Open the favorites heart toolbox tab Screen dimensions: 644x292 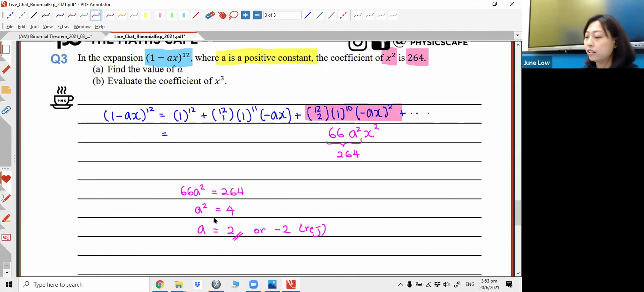click(x=6, y=179)
